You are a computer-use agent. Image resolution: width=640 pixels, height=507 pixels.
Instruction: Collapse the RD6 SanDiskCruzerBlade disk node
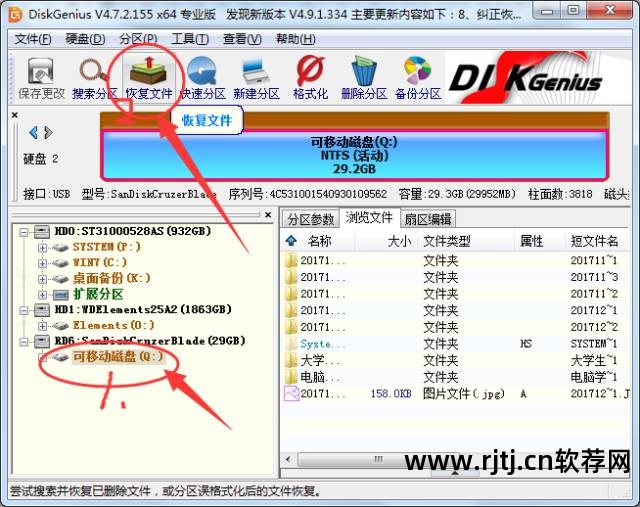(24, 342)
